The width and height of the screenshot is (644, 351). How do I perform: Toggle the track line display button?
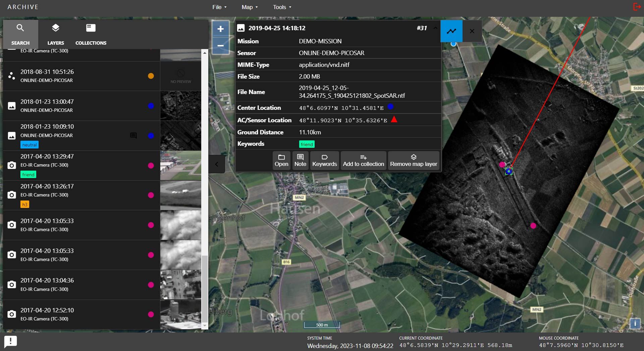(x=451, y=31)
